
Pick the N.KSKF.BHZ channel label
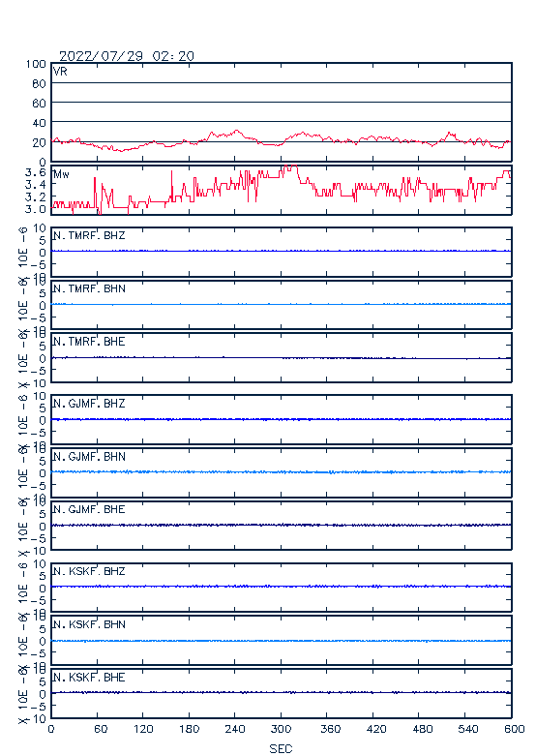[89, 571]
